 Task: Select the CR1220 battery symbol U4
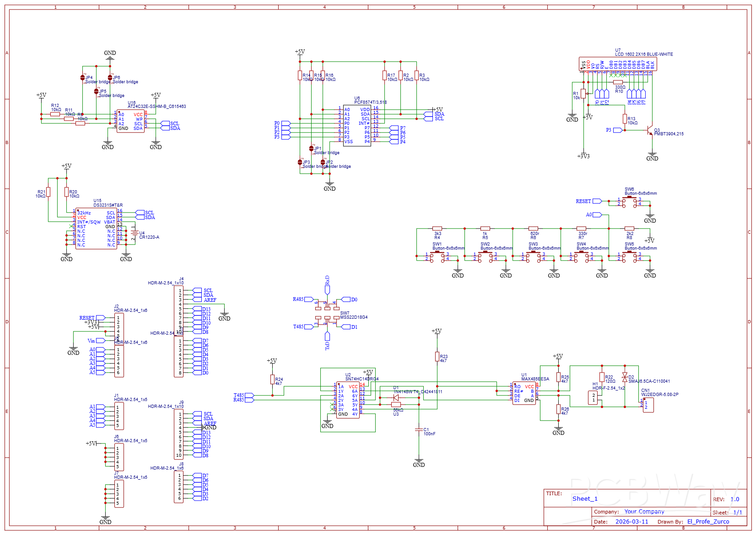coord(135,232)
